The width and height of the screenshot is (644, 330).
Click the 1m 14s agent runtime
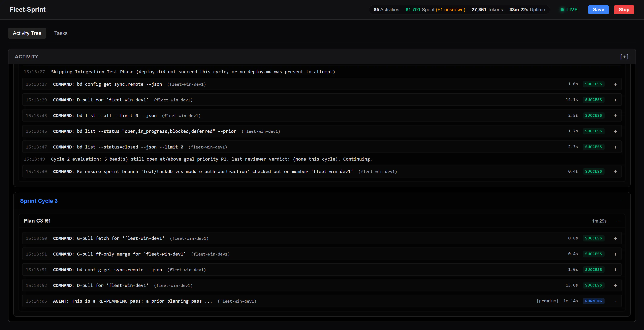coord(570,301)
